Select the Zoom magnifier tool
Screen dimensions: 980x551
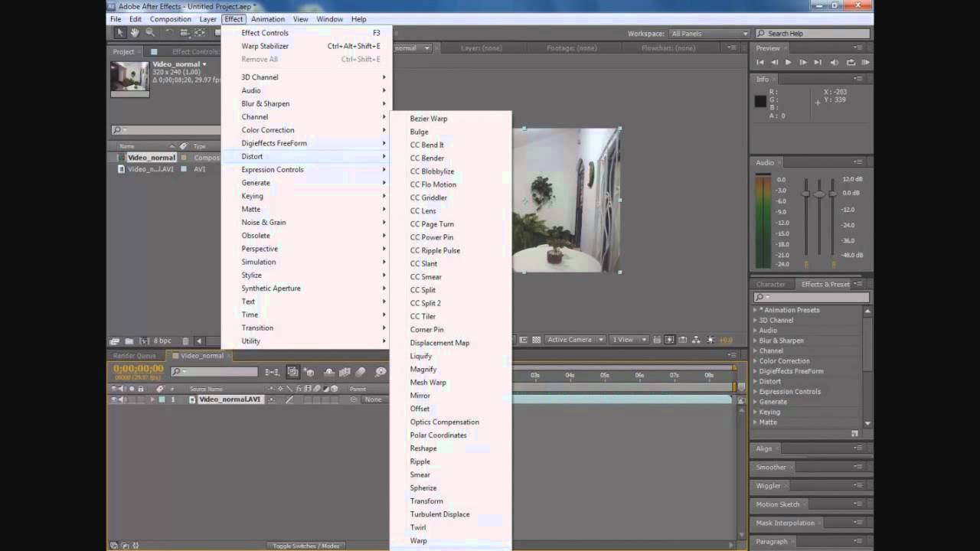click(x=150, y=32)
